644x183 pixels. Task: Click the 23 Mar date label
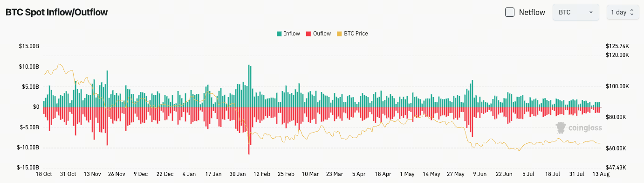coord(335,174)
